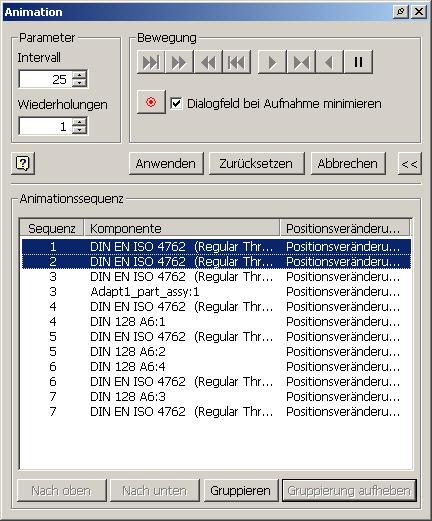The image size is (432, 521).
Task: Decrease the Wiederholungen value with down arrow
Action: [x=79, y=130]
